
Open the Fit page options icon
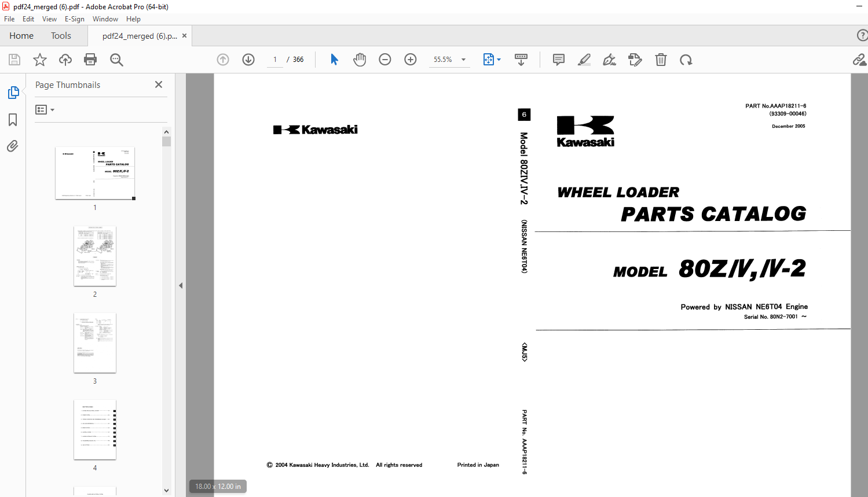point(489,60)
